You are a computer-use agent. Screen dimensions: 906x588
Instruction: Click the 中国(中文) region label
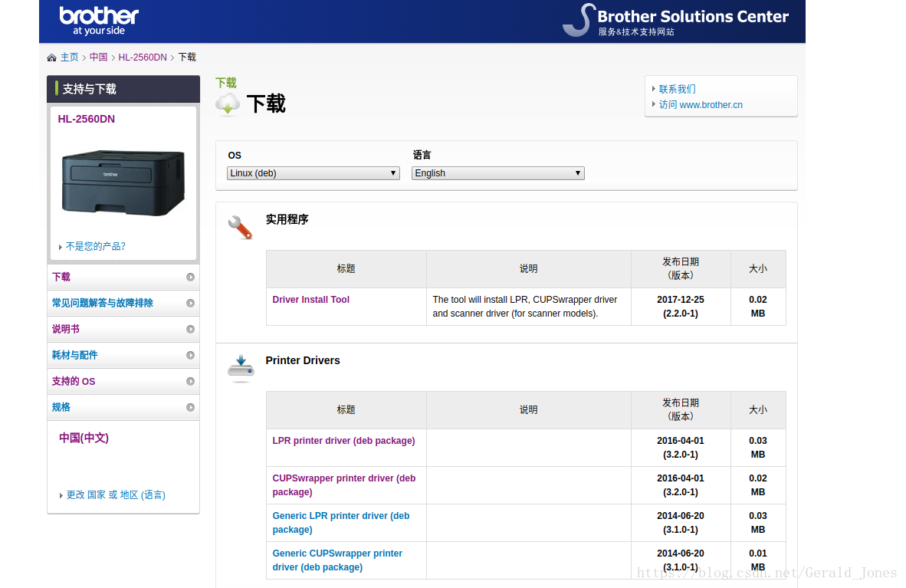(84, 438)
